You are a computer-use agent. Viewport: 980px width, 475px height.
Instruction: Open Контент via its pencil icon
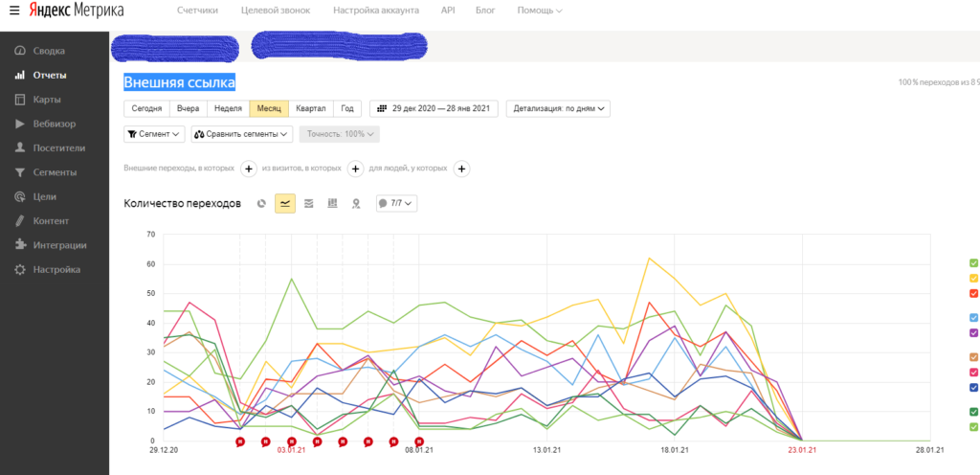click(20, 221)
